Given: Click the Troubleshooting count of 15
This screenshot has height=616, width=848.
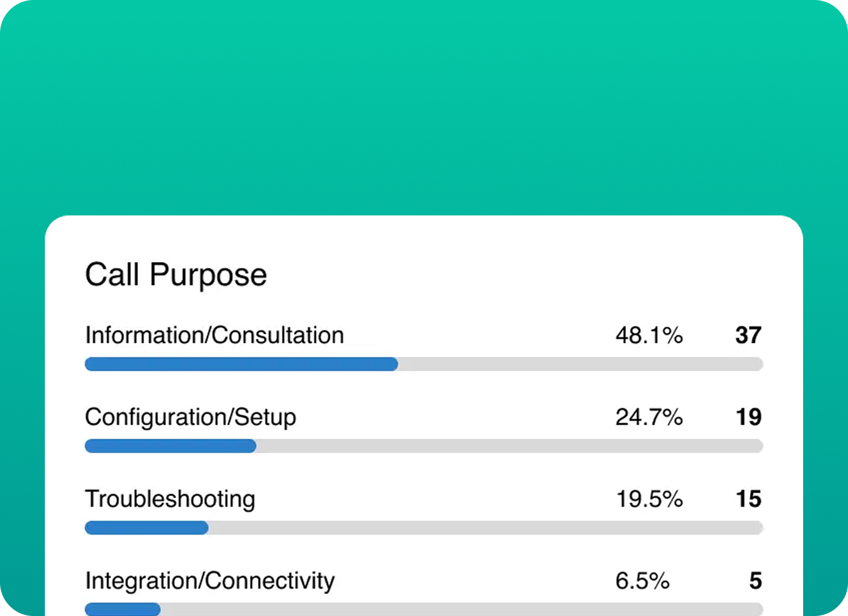Looking at the screenshot, I should 748,499.
